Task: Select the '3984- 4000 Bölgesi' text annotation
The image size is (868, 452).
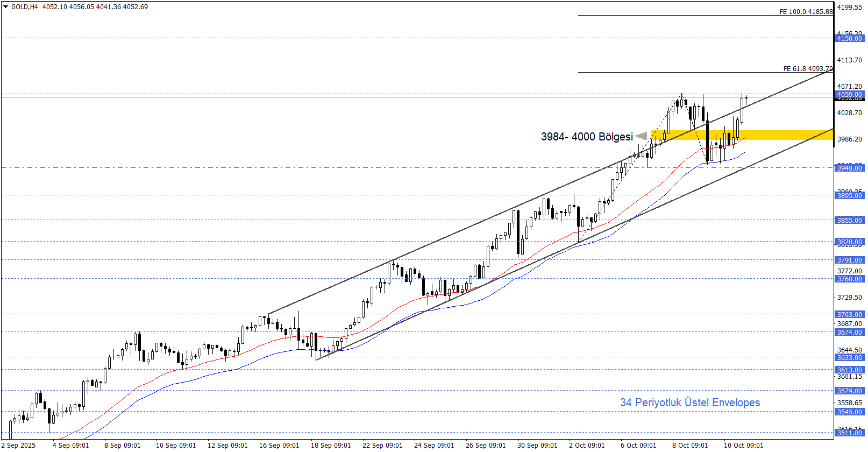Action: (586, 137)
